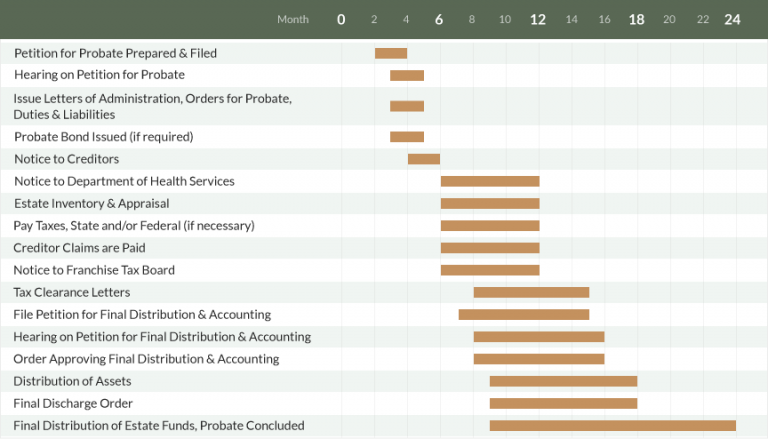Select the Final Distribution of Estate Funds bar
Viewport: 768px width, 439px height.
612,425
